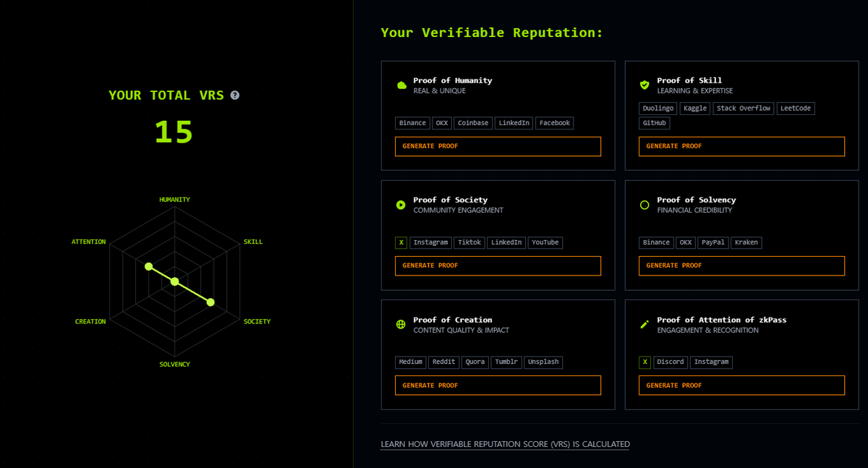The height and width of the screenshot is (468, 868).
Task: Click the SKILL label on radar chart
Action: (x=253, y=242)
